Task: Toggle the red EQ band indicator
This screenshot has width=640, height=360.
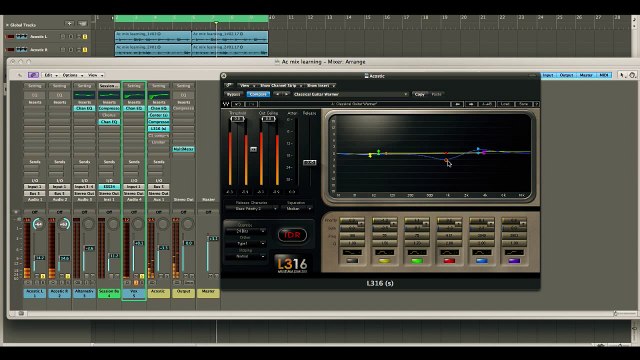Action: tap(449, 260)
